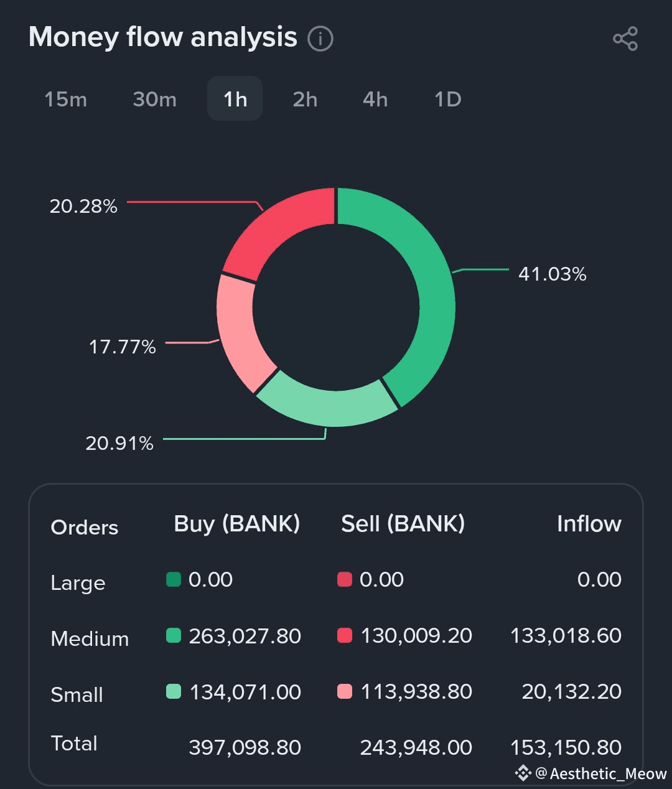Select the 1h timeframe tab
The image size is (672, 789).
click(235, 100)
